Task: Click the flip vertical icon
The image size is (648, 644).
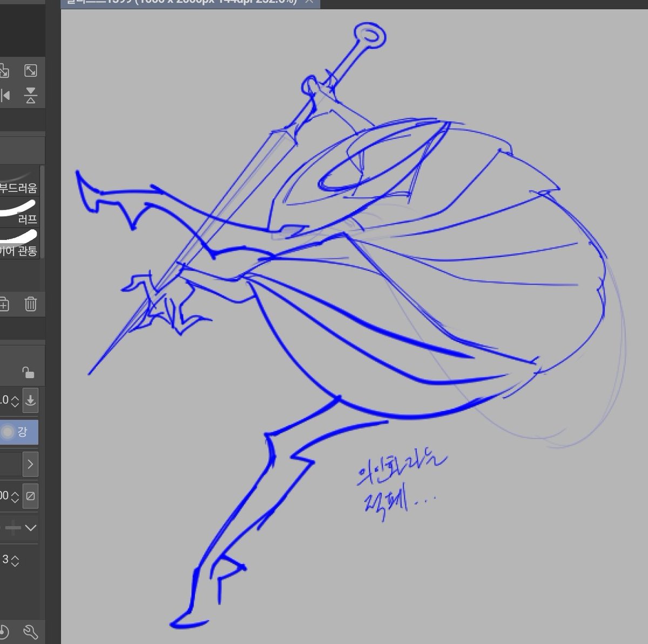Action: tap(31, 96)
